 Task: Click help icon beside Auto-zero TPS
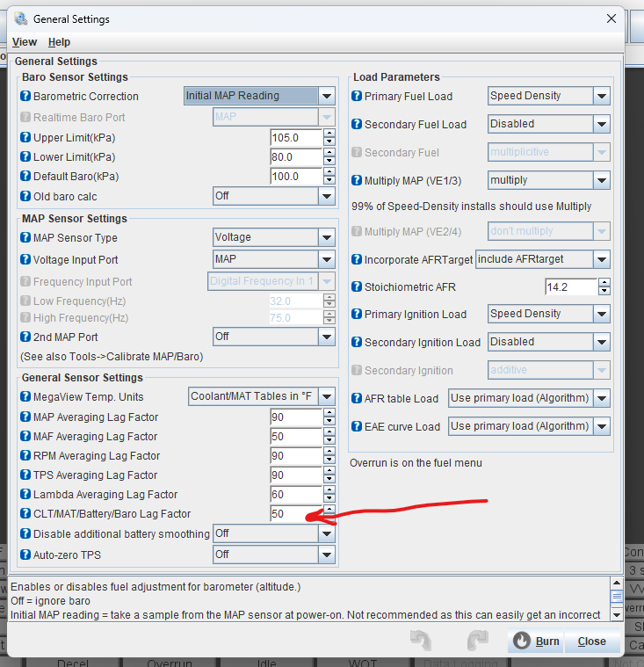point(25,555)
